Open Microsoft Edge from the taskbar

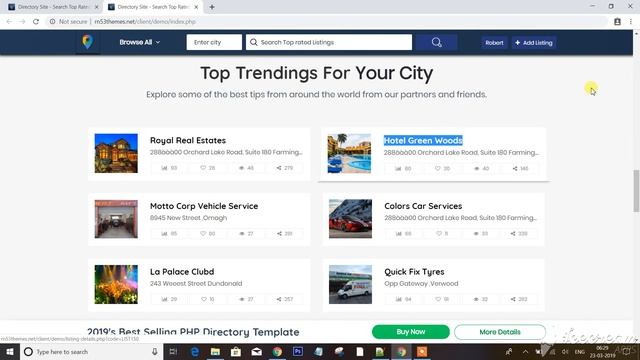click(195, 351)
